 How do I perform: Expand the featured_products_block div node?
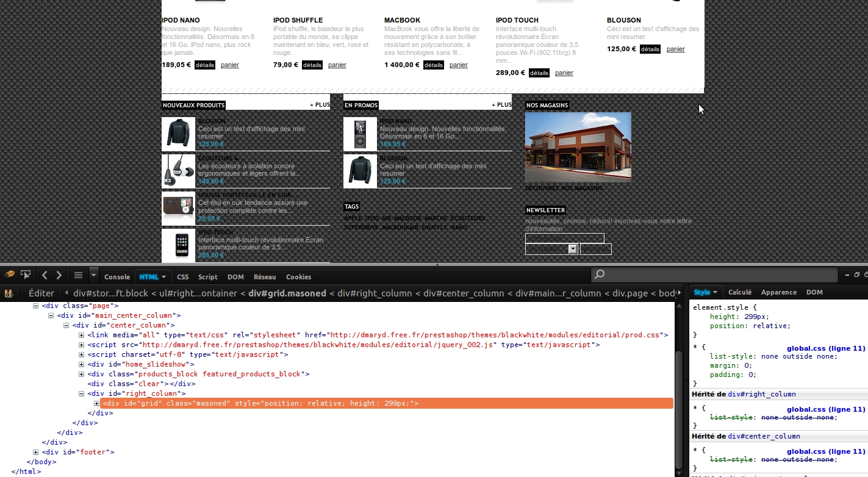click(x=82, y=374)
